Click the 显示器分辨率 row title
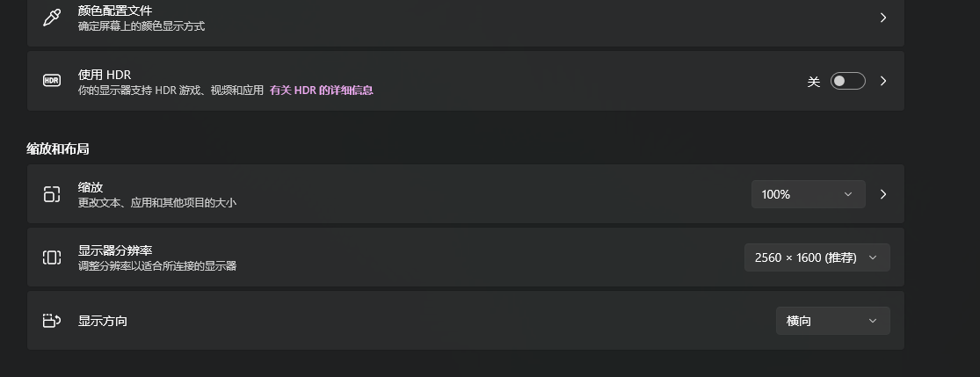 coord(115,250)
